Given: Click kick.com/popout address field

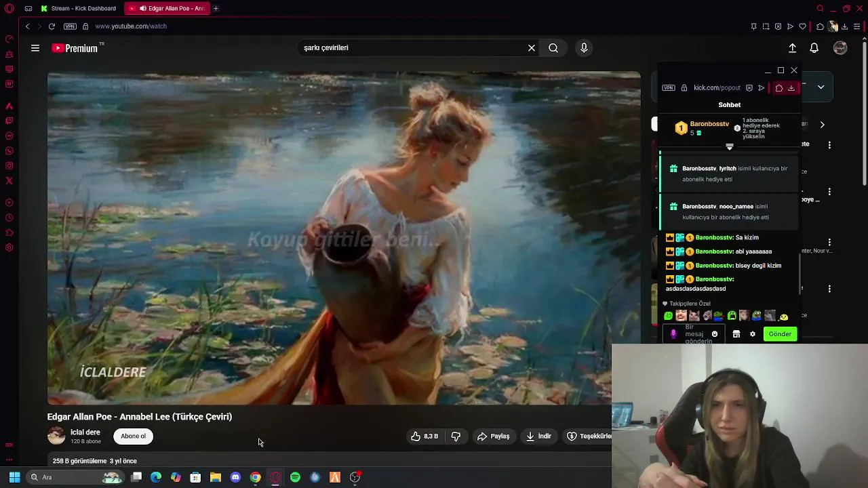Looking at the screenshot, I should (x=717, y=88).
